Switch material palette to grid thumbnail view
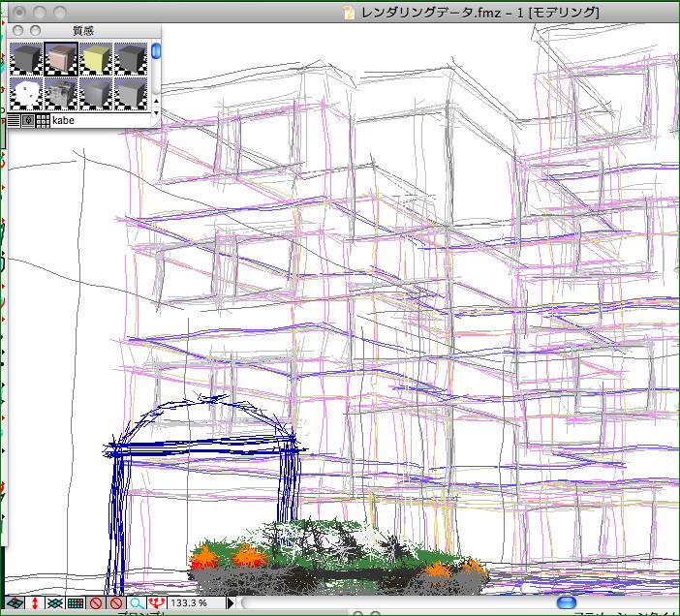Image resolution: width=680 pixels, height=616 pixels. (x=43, y=120)
